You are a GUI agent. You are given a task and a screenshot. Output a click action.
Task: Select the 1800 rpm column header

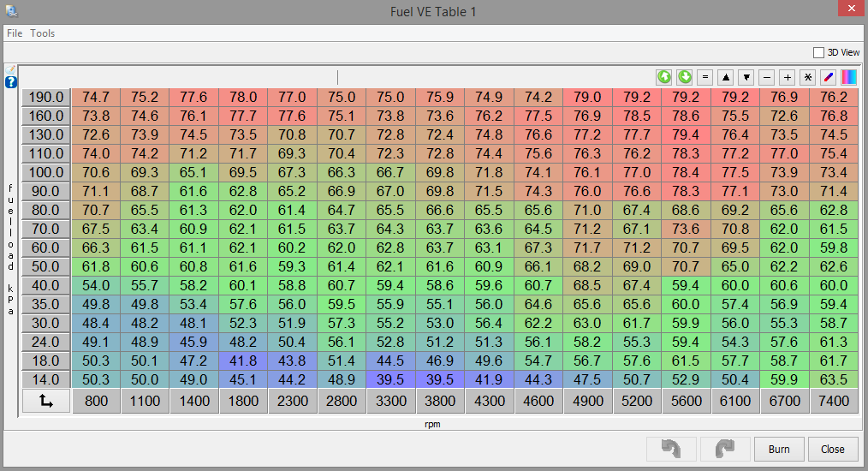tap(244, 401)
